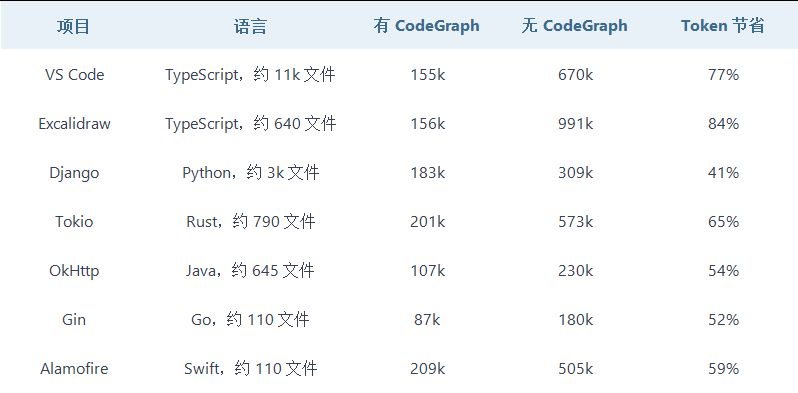Click the Java 约 645 文件 cell
The height and width of the screenshot is (393, 798).
tap(250, 270)
